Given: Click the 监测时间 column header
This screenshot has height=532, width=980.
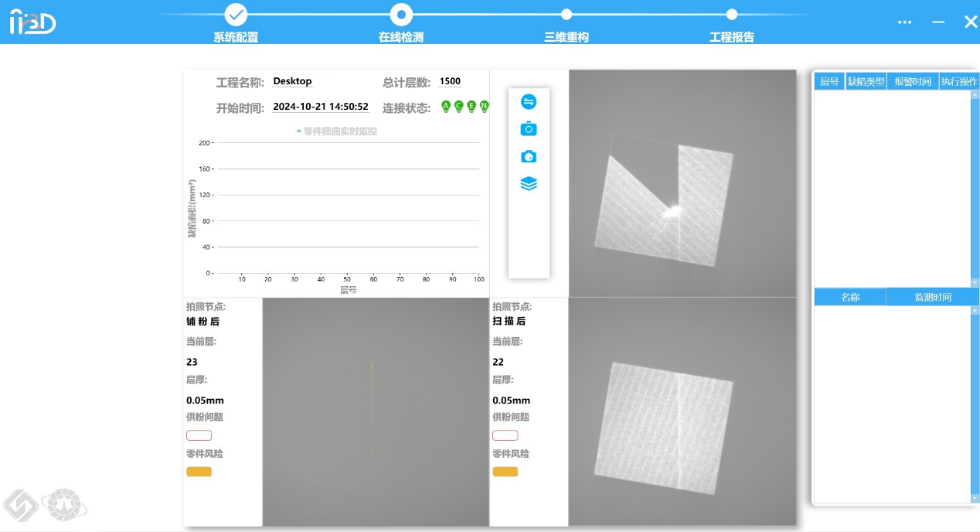Looking at the screenshot, I should [x=933, y=297].
